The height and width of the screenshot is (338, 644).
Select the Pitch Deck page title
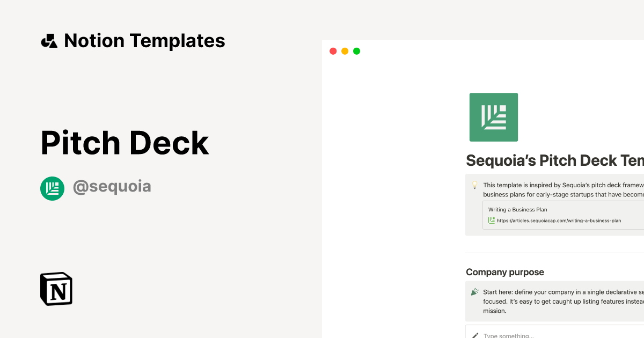click(x=125, y=142)
